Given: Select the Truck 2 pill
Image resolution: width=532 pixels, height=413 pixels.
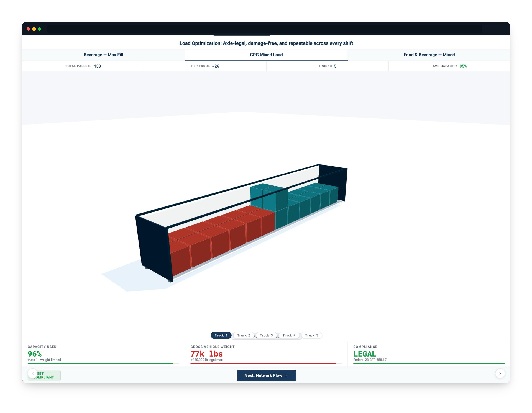Looking at the screenshot, I should (x=243, y=335).
